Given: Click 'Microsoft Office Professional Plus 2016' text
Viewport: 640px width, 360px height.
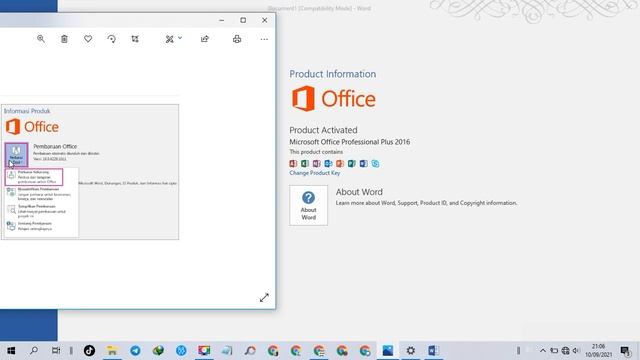Looking at the screenshot, I should [350, 142].
